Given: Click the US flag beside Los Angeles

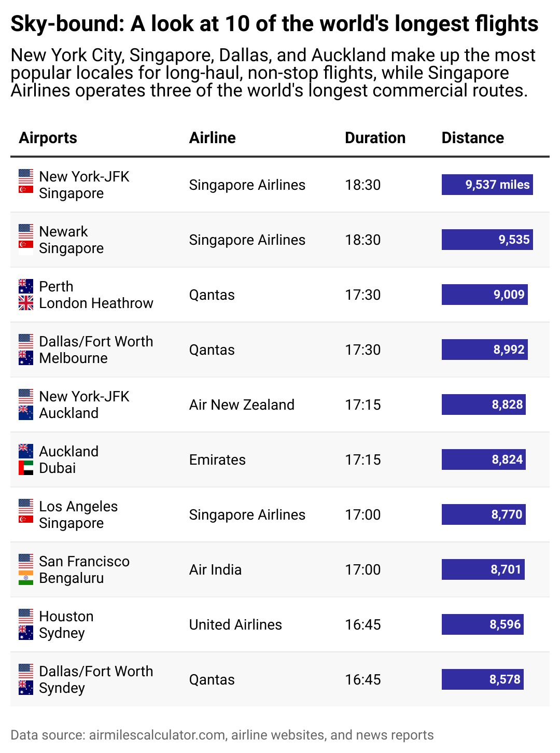Looking at the screenshot, I should click(26, 506).
